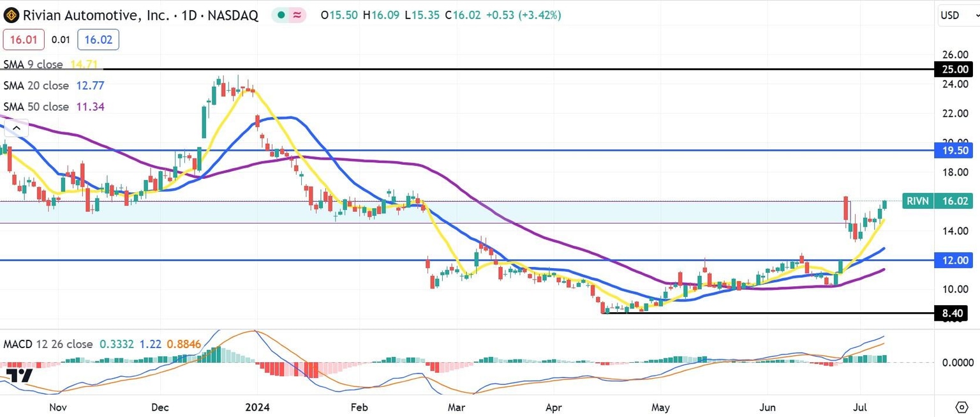Image resolution: width=980 pixels, height=417 pixels.
Task: Click the May label on time axis
Action: (661, 407)
